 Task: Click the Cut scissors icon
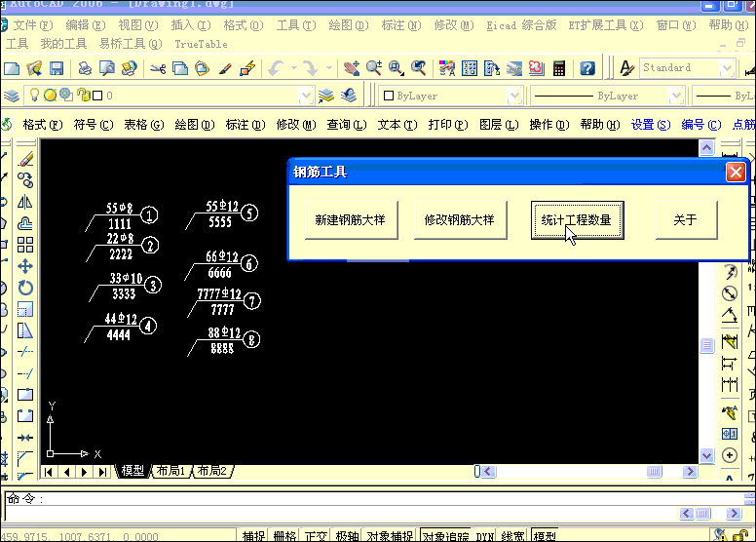coord(158,68)
